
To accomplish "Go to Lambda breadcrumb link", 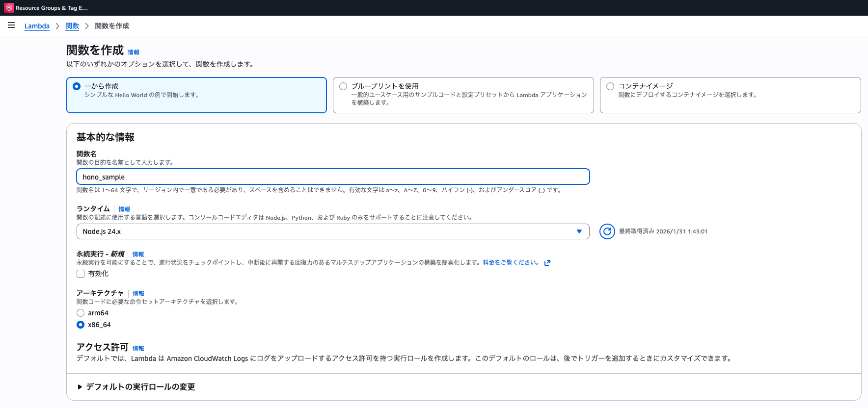I will pos(37,26).
